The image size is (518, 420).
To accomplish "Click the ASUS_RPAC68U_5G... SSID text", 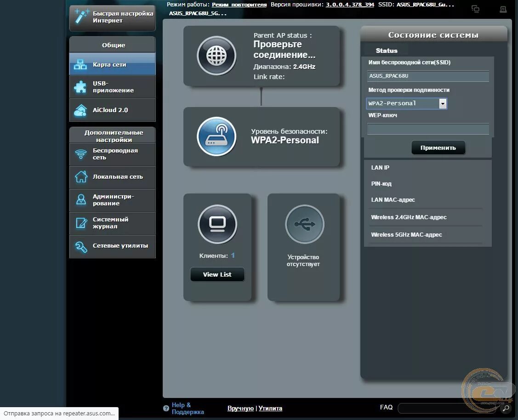I will (198, 13).
